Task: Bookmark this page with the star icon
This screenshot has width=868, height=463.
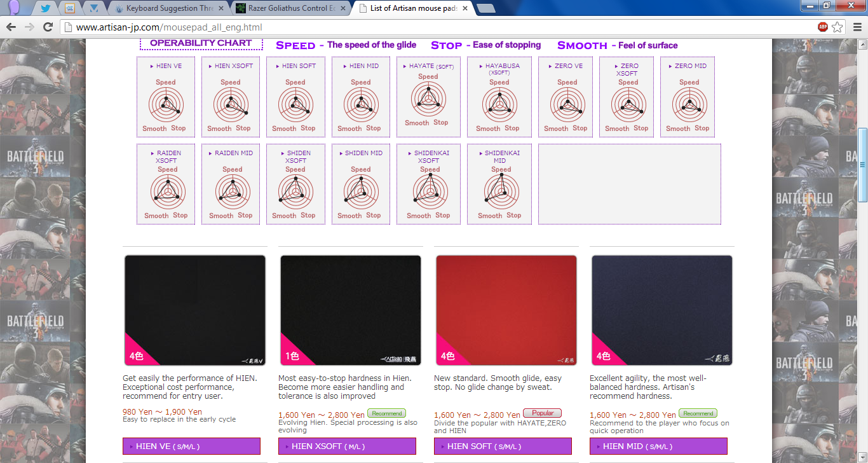Action: [x=837, y=27]
